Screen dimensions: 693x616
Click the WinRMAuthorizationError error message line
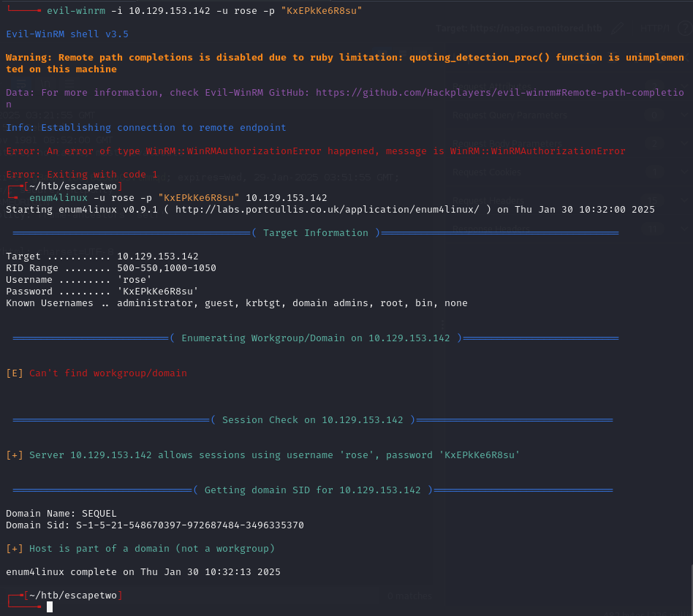[x=316, y=151]
